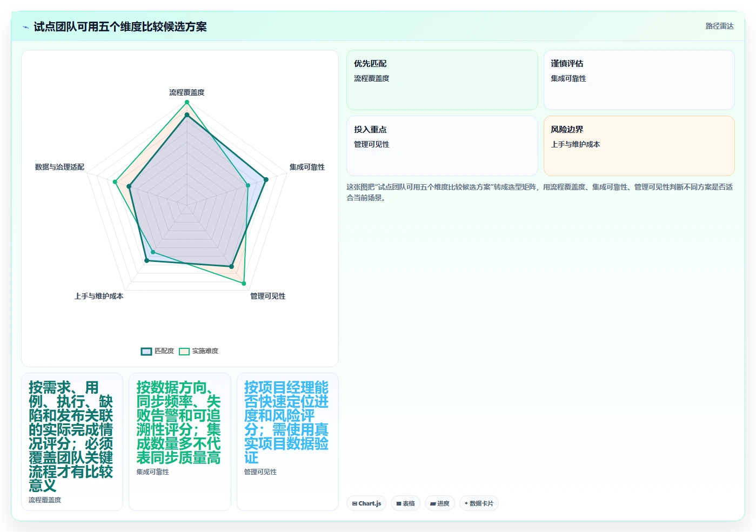The width and height of the screenshot is (756, 532).
Task: Click 实施难度 point on 数据与治理适配 axis
Action: (115, 182)
